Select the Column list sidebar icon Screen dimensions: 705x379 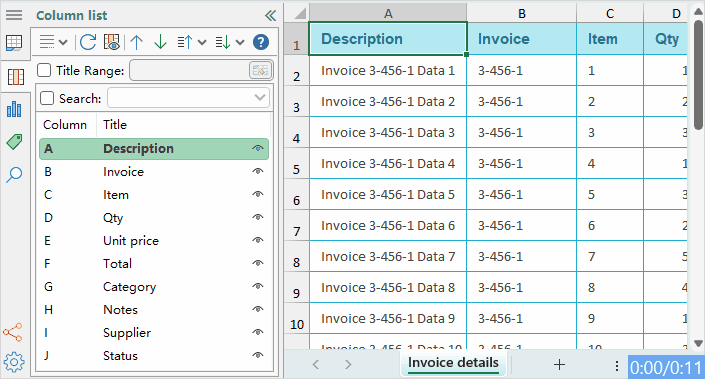tap(16, 77)
